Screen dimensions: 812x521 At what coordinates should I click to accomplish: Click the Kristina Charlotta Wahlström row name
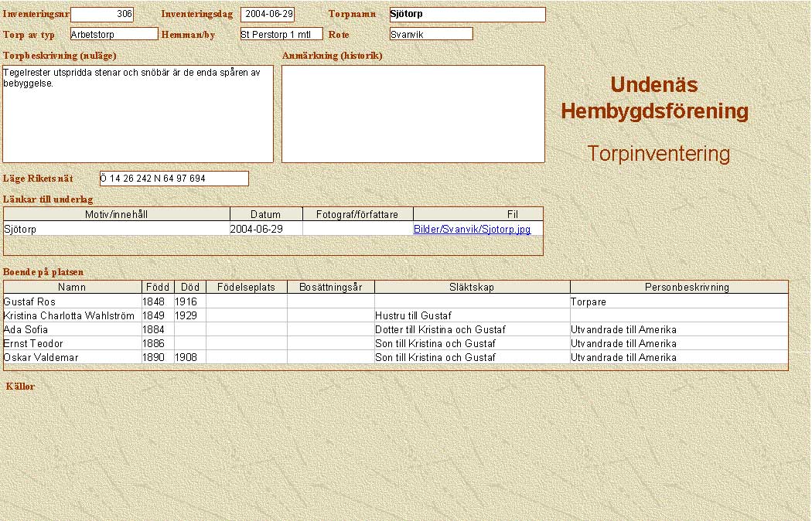pyautogui.click(x=69, y=315)
